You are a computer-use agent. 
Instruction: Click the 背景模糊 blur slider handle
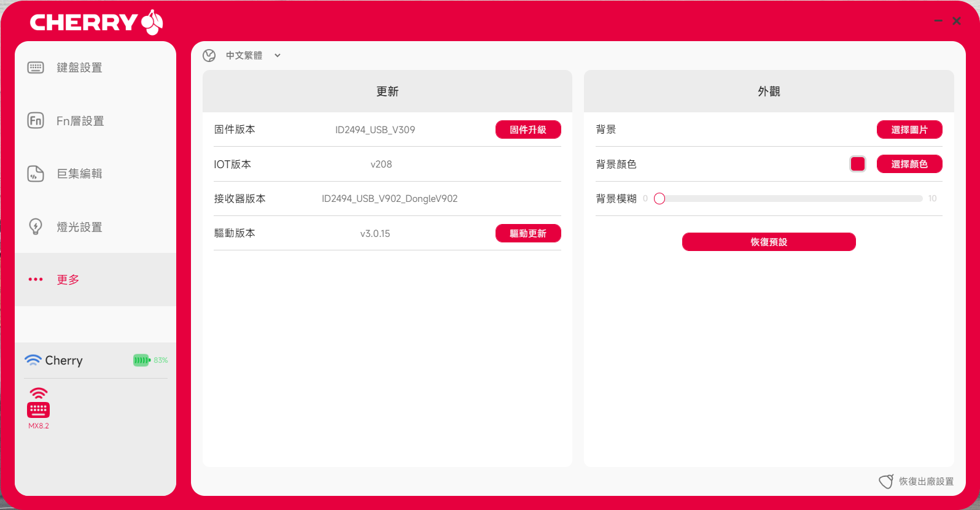tap(659, 199)
